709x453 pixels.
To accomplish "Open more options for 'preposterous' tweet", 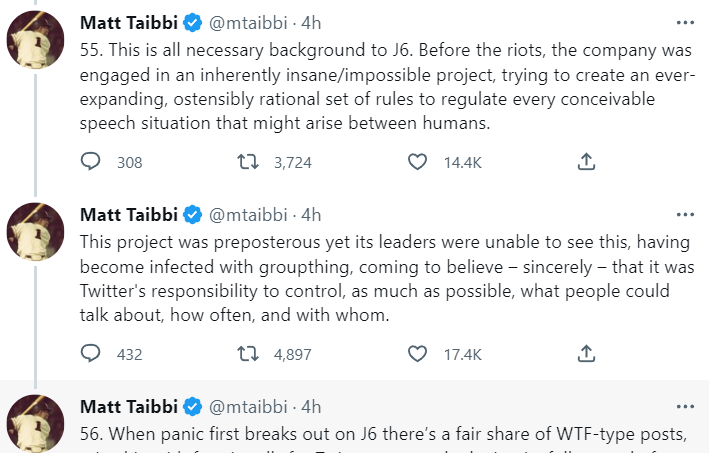I will point(684,214).
